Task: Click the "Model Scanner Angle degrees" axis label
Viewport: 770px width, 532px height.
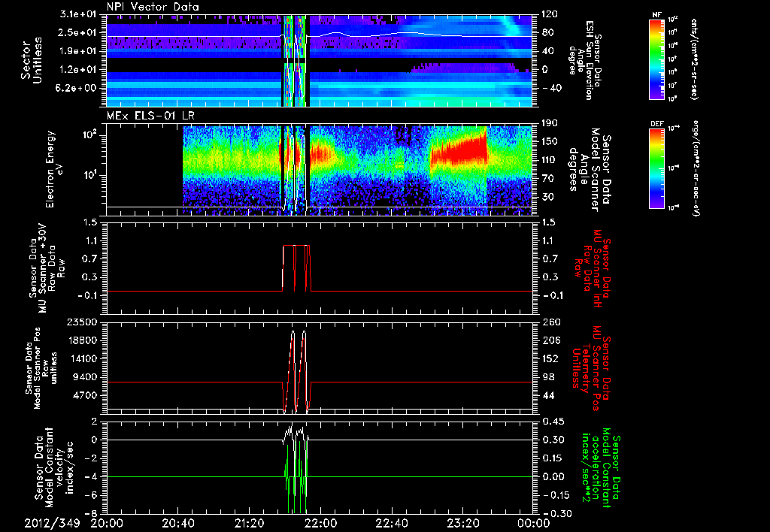Action: coord(590,170)
